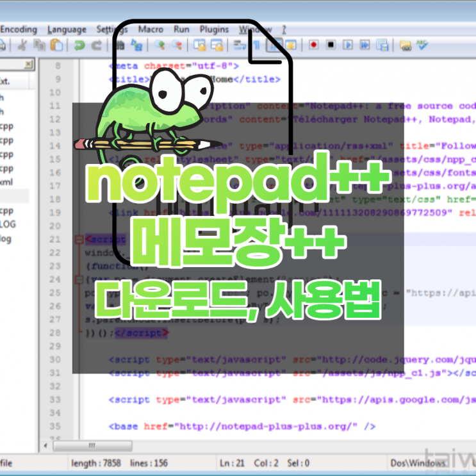The width and height of the screenshot is (476, 476).
Task: Zoom out using the magnifier icon
Action: [x=177, y=45]
